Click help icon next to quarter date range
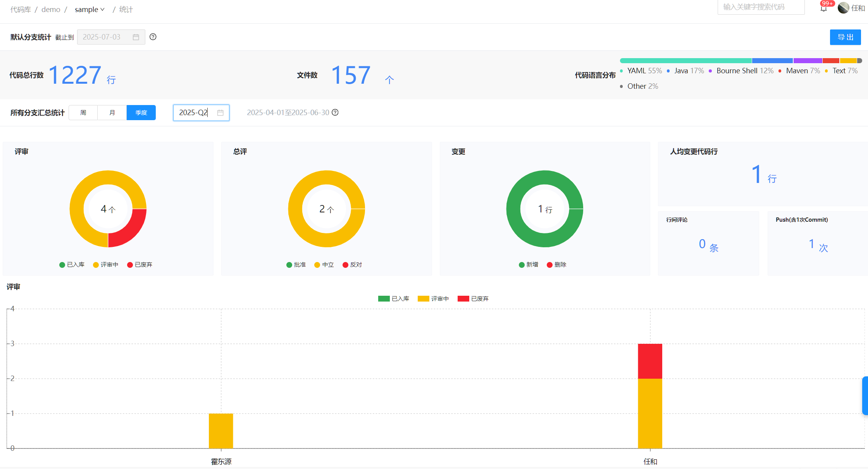Image resolution: width=868 pixels, height=469 pixels. click(335, 112)
